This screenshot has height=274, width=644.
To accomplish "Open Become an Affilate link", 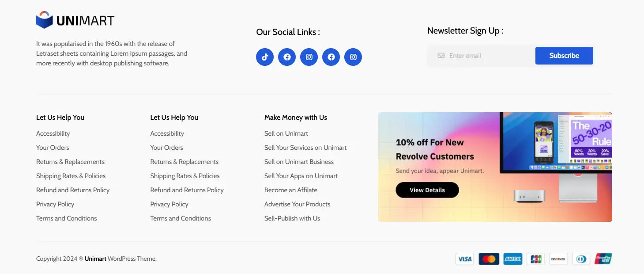I will [290, 190].
